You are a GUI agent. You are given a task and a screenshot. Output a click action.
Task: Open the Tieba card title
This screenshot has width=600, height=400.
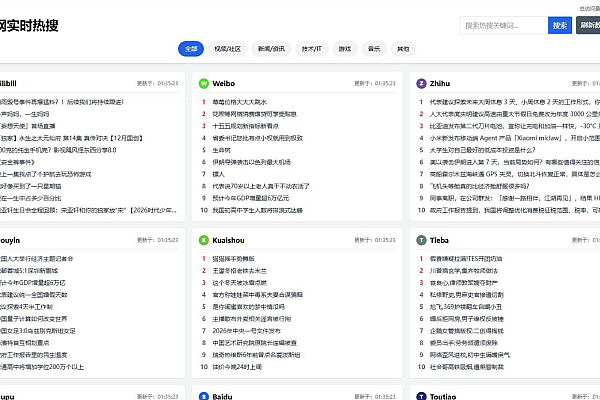coord(439,240)
